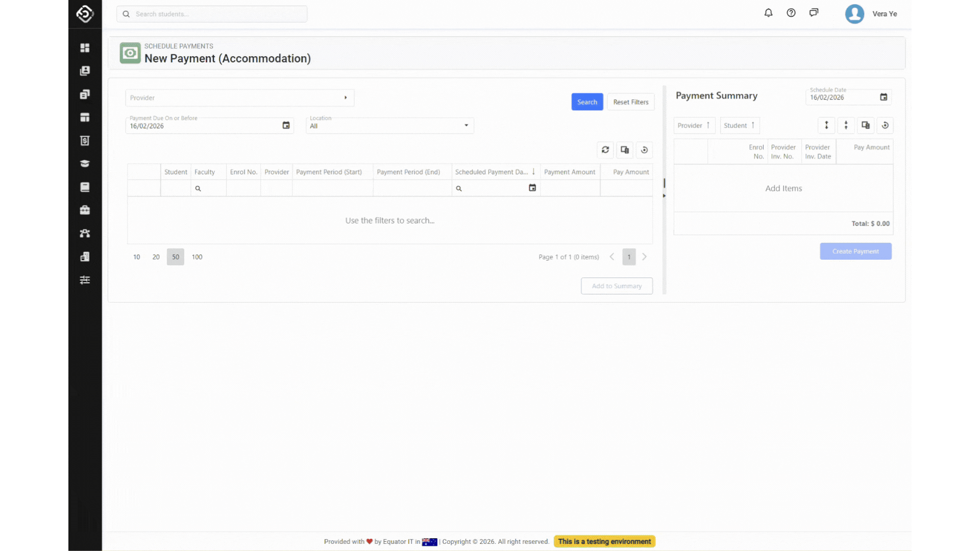This screenshot has width=980, height=551.
Task: Reset the Payment Summary grid layout
Action: point(885,126)
